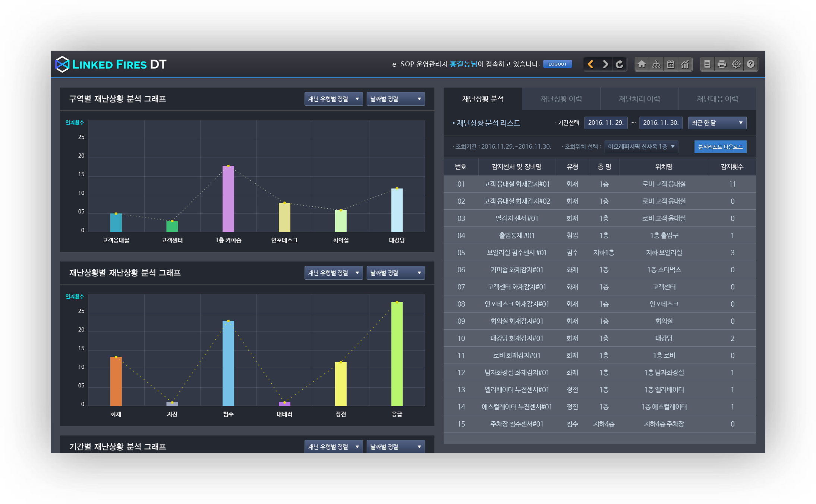
Task: Click 감지센서 및 장비명 column header
Action: coord(517,167)
